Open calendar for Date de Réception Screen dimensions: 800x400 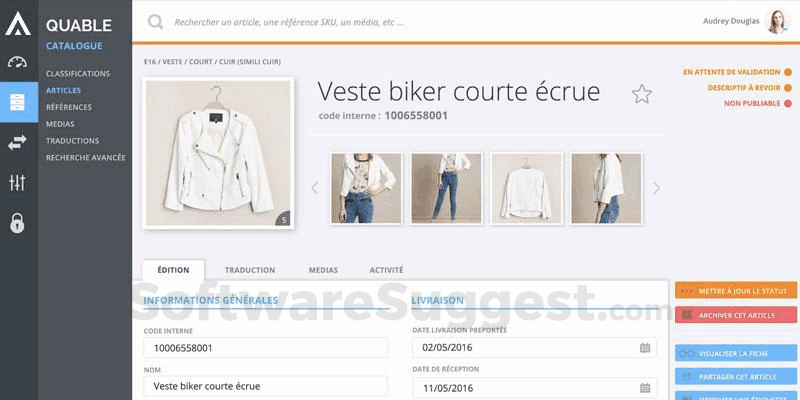point(645,387)
